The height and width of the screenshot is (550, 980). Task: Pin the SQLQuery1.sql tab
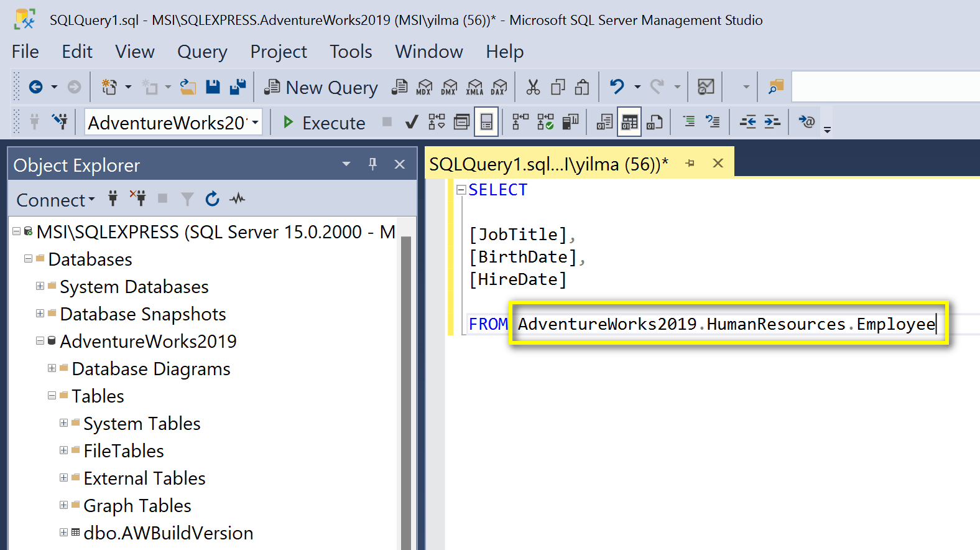(690, 164)
